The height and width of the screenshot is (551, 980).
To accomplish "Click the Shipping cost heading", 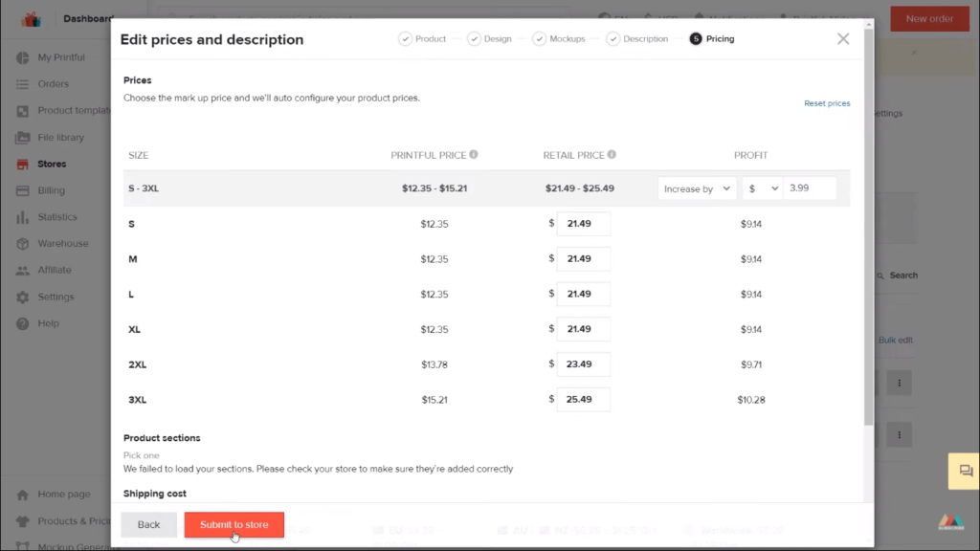I will [x=154, y=494].
